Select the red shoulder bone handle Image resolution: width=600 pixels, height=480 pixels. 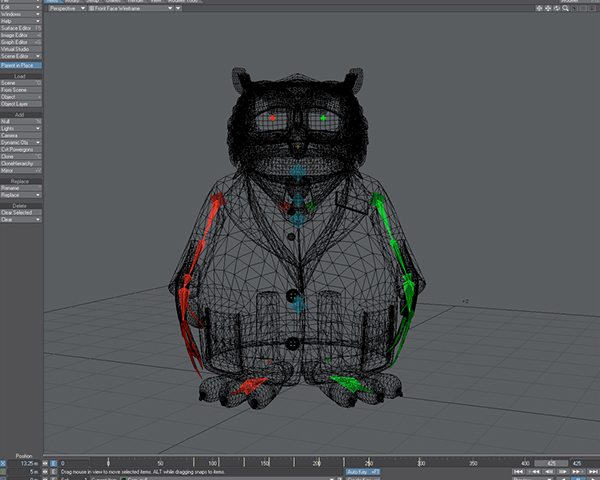218,200
